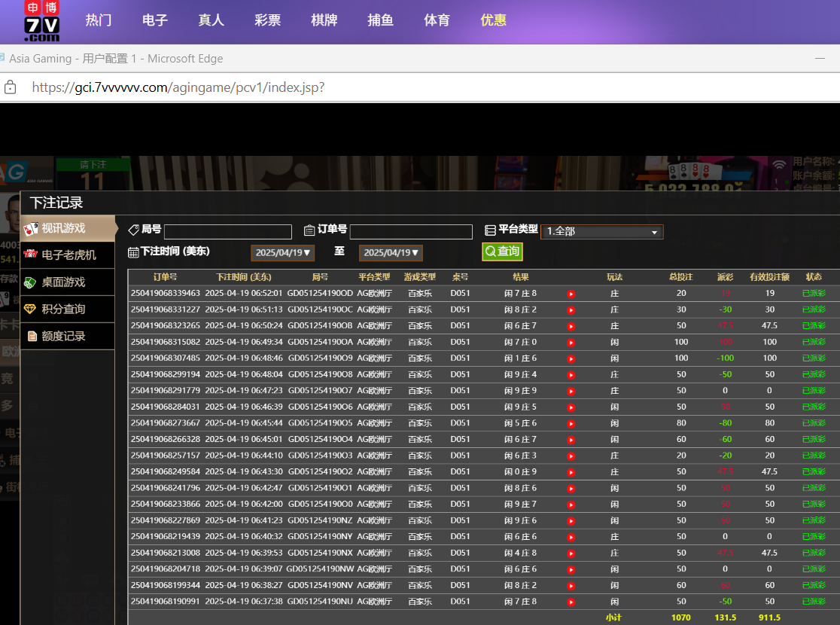The height and width of the screenshot is (625, 840).
Task: Click into the 局号 input field
Action: click(227, 232)
